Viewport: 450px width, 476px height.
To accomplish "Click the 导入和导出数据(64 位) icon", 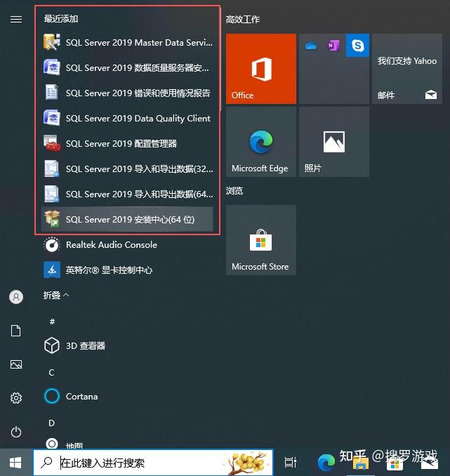I will pyautogui.click(x=52, y=194).
